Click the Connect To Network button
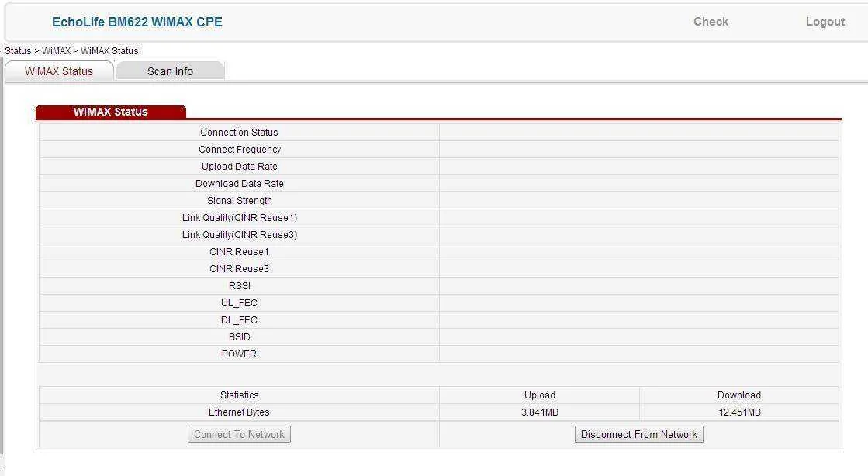This screenshot has width=868, height=476. (239, 434)
